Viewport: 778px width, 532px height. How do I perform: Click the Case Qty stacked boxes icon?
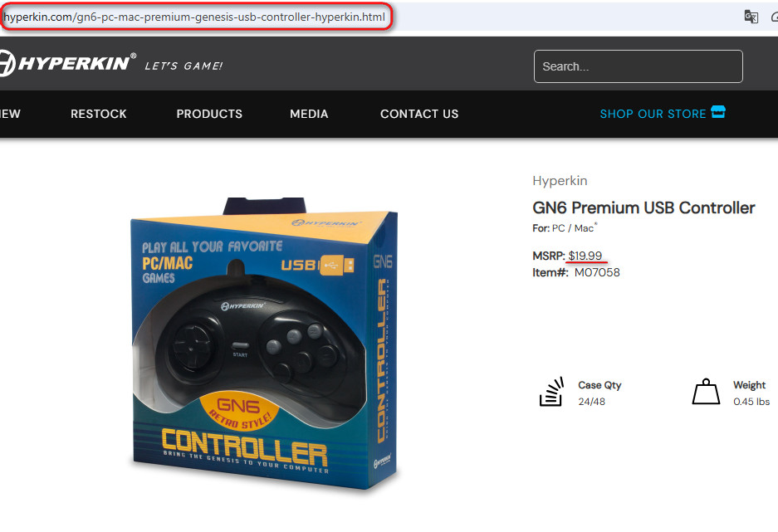(552, 392)
